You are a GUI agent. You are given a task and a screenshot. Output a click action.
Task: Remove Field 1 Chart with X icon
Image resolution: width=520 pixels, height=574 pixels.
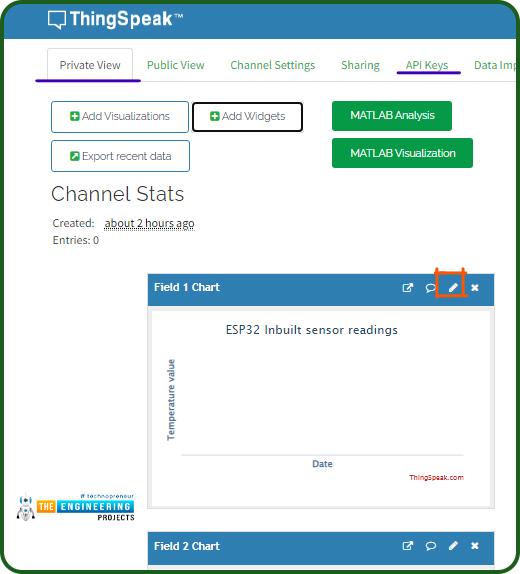pyautogui.click(x=475, y=288)
